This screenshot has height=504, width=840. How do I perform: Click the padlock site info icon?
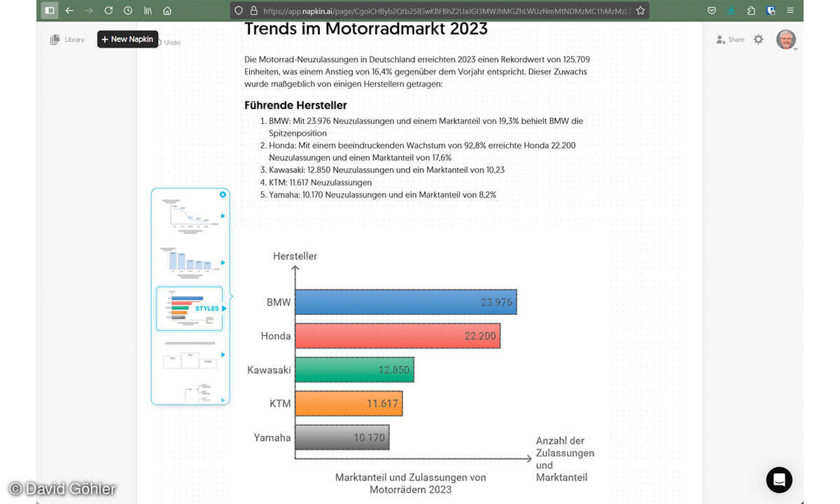click(253, 10)
